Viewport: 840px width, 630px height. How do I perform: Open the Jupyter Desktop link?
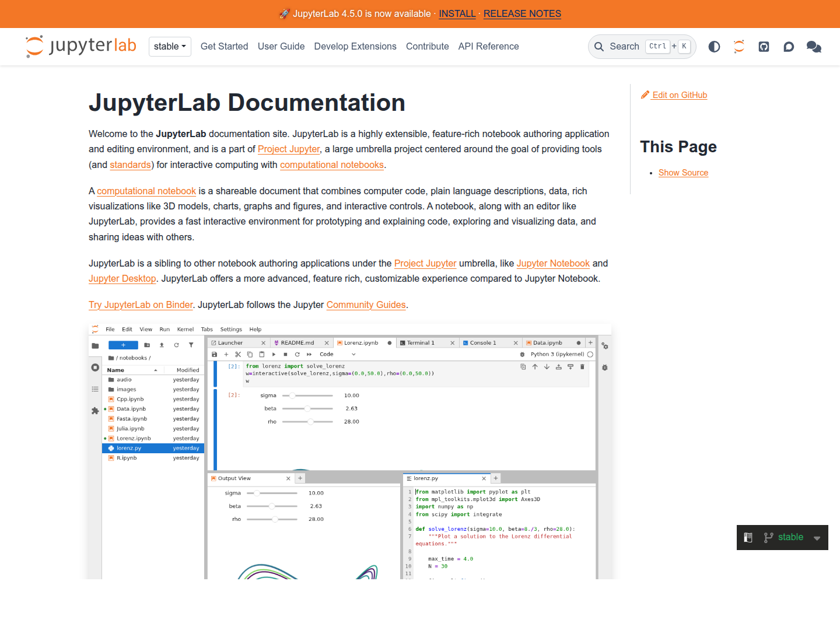point(123,279)
